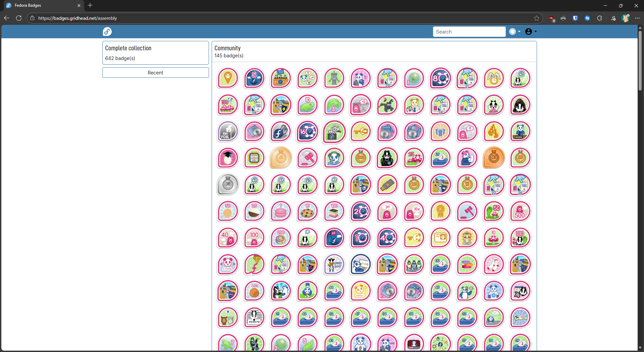Screen dimensions: 644x352
Task: Click the red and white socks badge
Action: pos(493,265)
